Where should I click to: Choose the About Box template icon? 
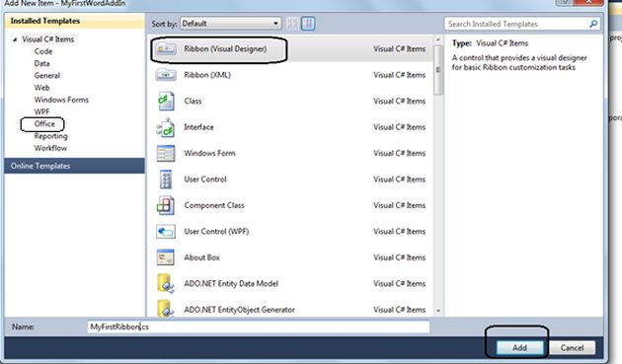pyautogui.click(x=166, y=257)
